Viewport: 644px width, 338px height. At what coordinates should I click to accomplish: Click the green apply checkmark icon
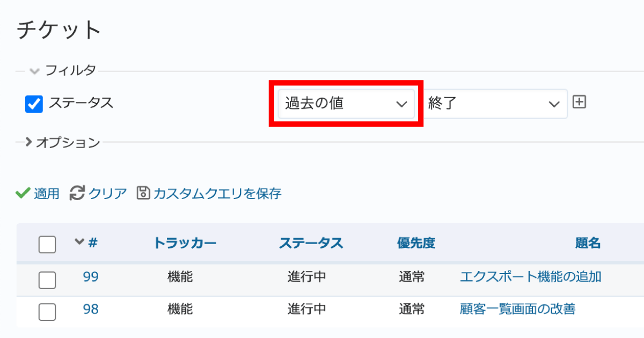tap(23, 193)
